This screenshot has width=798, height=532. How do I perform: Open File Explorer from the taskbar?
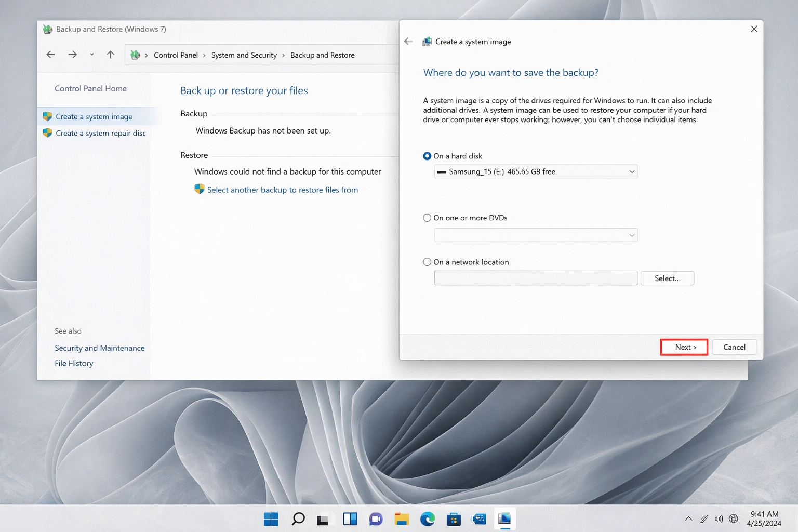[x=402, y=518]
